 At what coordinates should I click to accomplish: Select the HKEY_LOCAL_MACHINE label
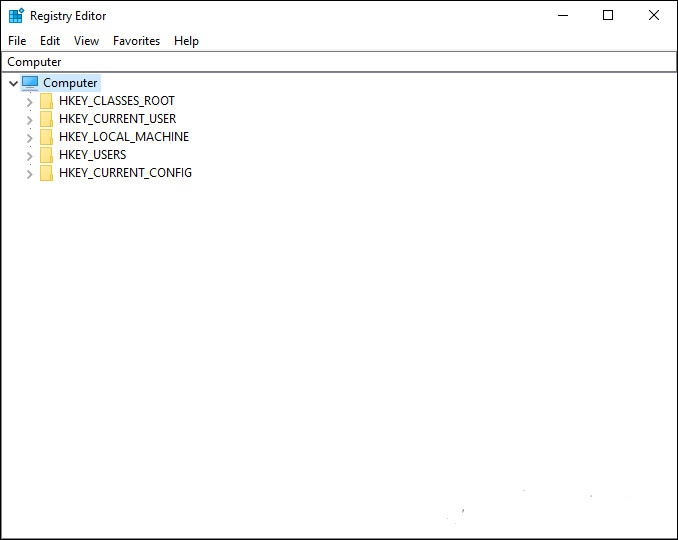tap(124, 137)
